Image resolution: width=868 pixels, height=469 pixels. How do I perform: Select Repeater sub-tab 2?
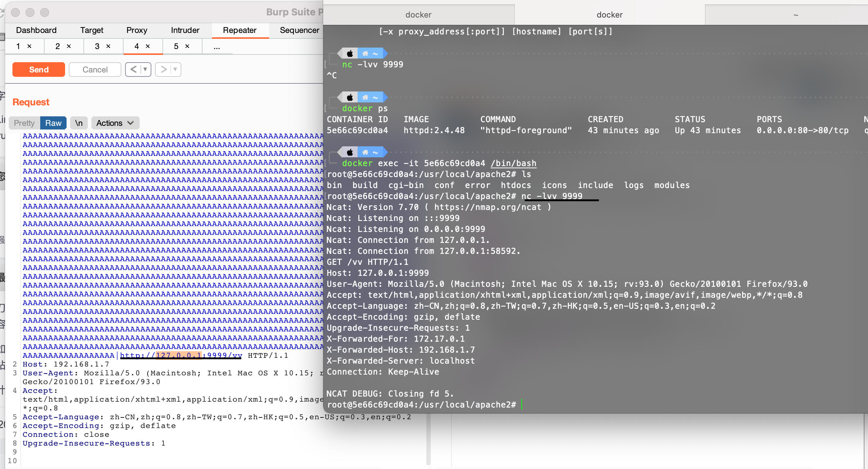[58, 46]
